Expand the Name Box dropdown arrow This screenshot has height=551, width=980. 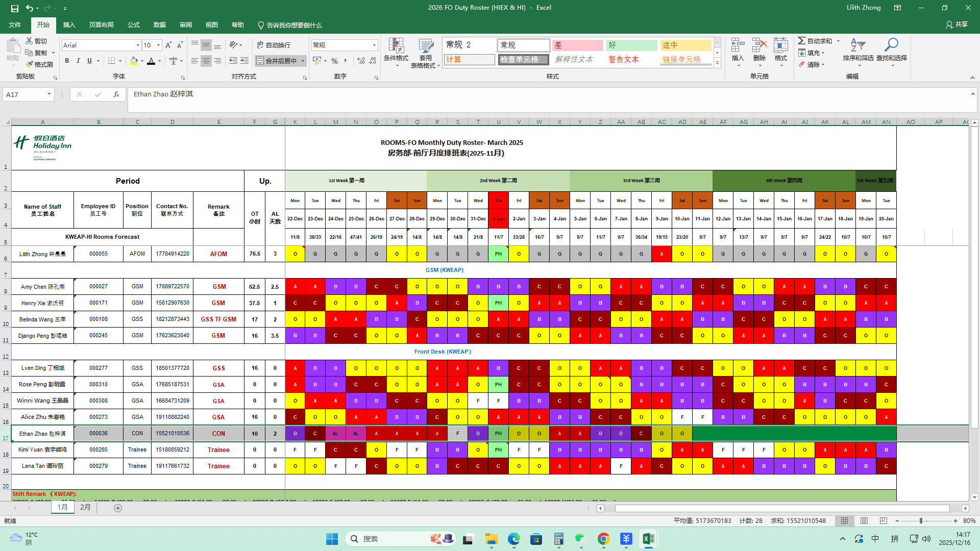pos(49,94)
